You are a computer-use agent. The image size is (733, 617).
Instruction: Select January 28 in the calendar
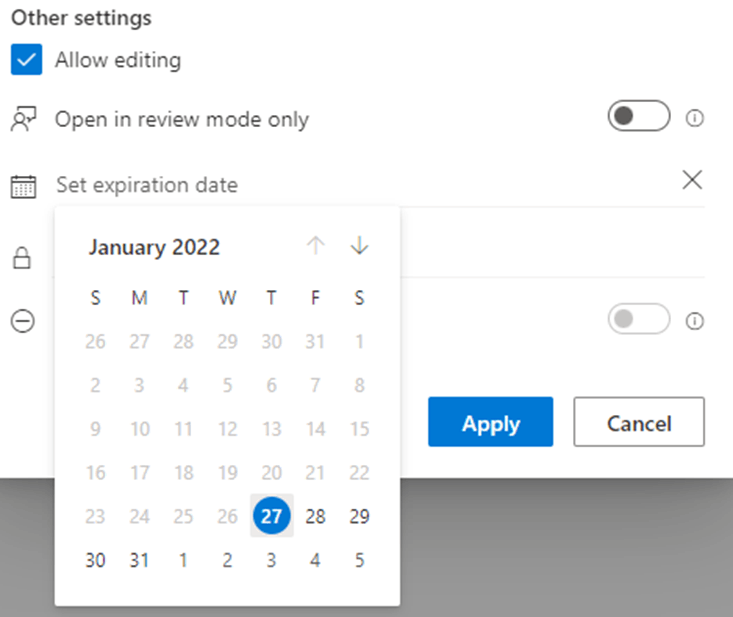coord(316,516)
